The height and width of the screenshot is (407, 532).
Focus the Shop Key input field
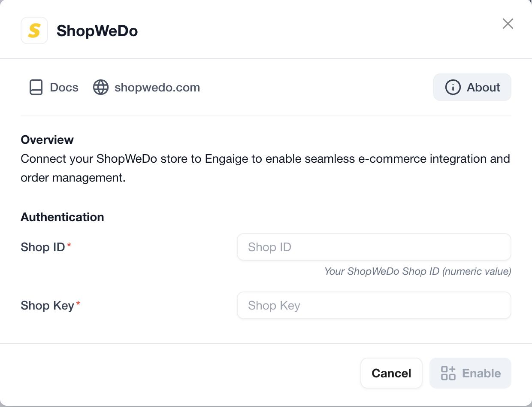[x=374, y=305]
